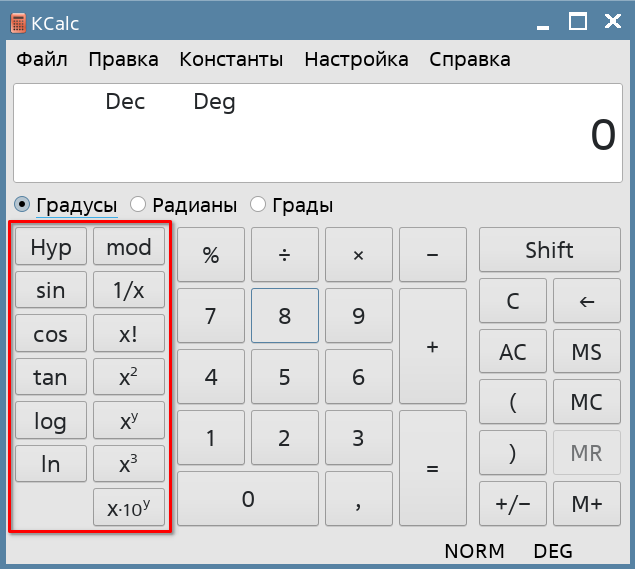Click the backspace arrow button
635x569 pixels.
586,301
